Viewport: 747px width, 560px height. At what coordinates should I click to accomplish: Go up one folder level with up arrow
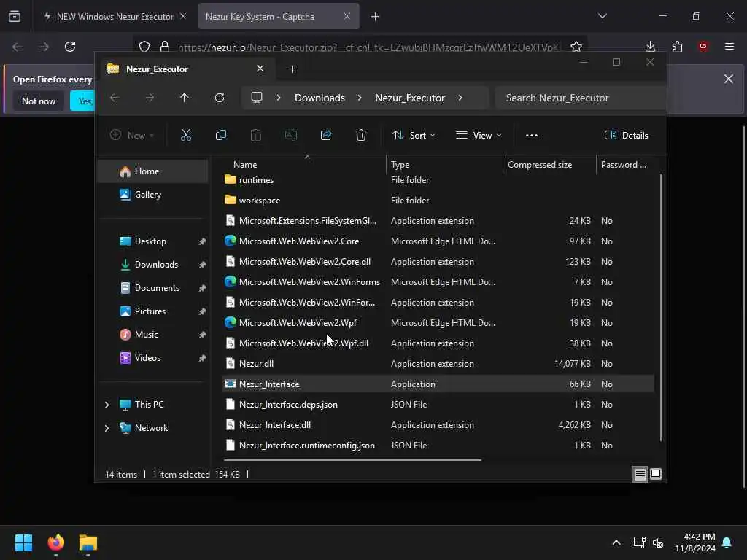[x=185, y=98]
